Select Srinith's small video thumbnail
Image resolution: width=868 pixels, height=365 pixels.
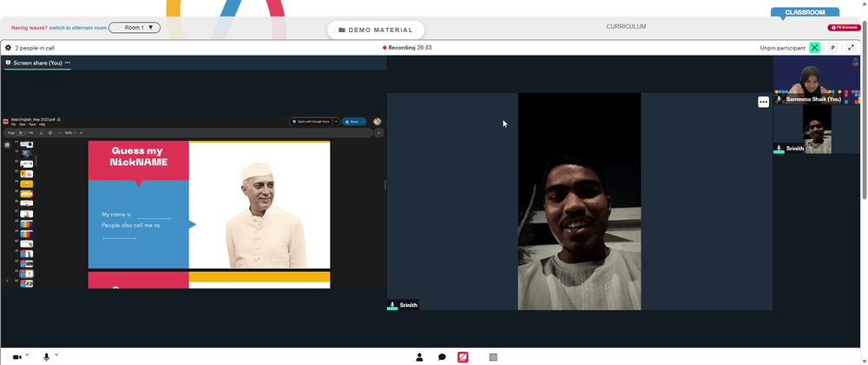(817, 129)
